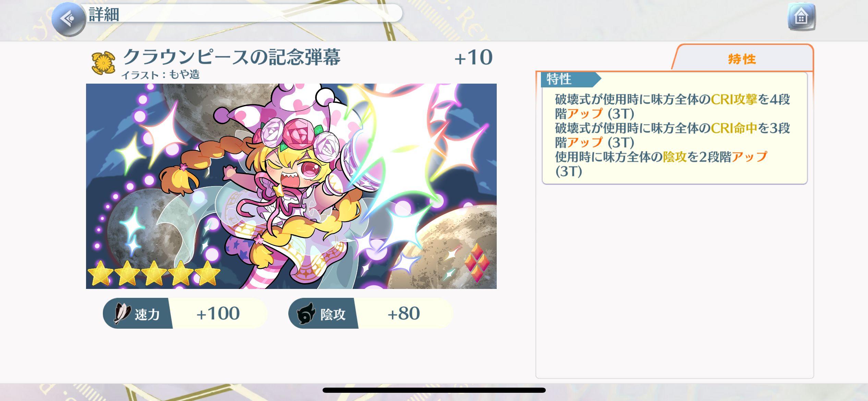The height and width of the screenshot is (401, 868).
Task: Tap the 陰攻 +80 stat value
Action: tap(403, 313)
